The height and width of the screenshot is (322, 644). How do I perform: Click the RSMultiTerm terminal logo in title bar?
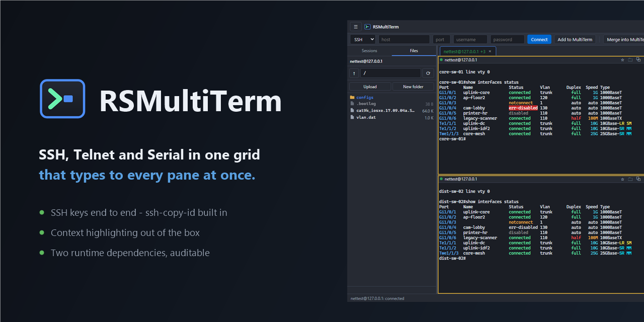coord(367,27)
